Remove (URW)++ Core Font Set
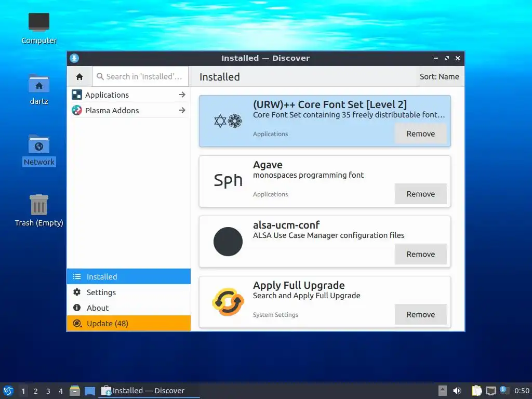Screen dimensions: 532x399 coord(420,134)
